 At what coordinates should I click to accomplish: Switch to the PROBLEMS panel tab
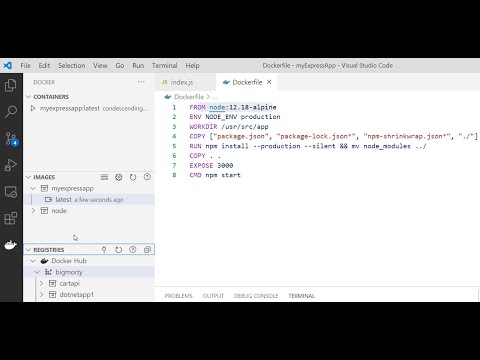tap(178, 296)
